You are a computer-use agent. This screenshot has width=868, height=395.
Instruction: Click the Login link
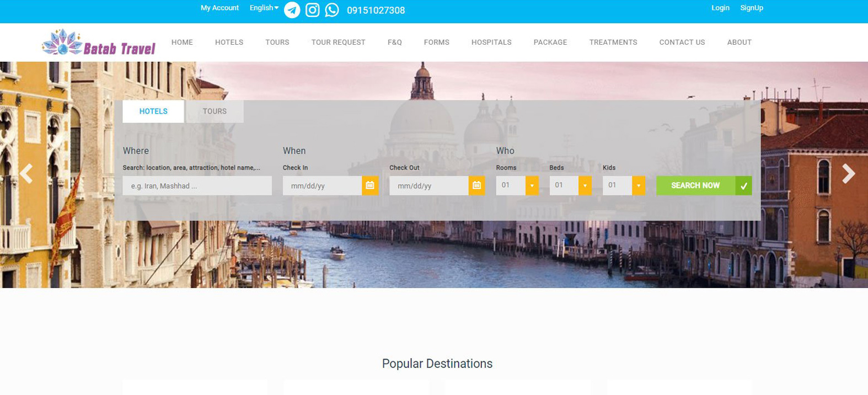pyautogui.click(x=720, y=8)
